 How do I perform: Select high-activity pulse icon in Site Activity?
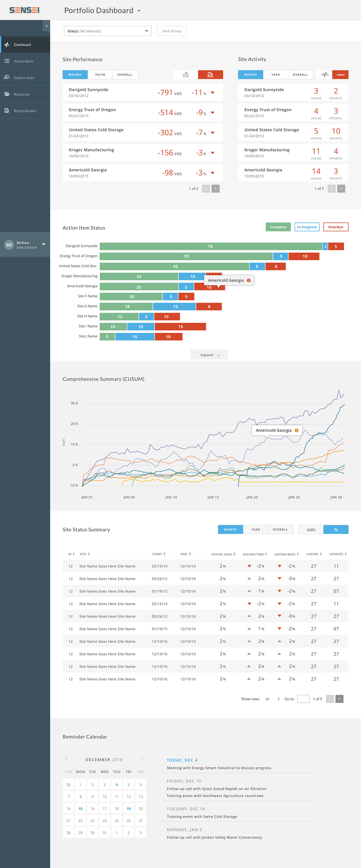(325, 75)
